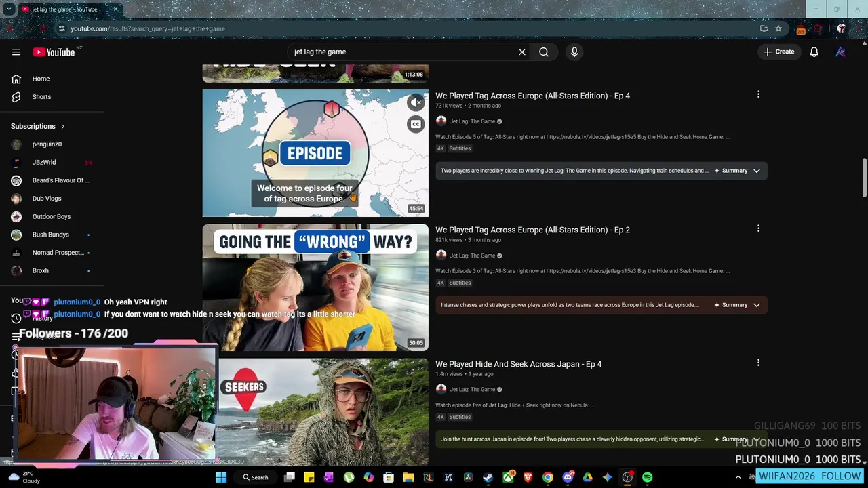Open Jet Lag channel avatar under Japan Ep 4
This screenshot has width=868, height=488.
click(441, 389)
